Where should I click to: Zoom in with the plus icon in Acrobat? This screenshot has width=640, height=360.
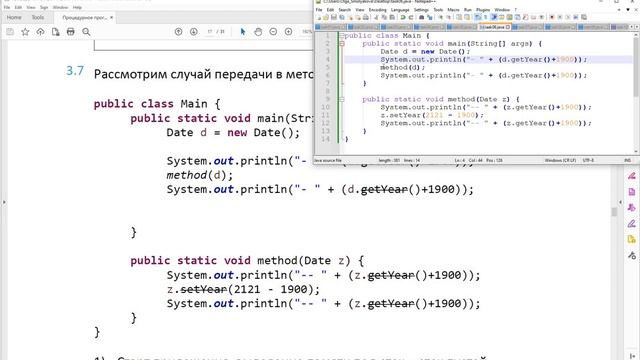(x=288, y=32)
